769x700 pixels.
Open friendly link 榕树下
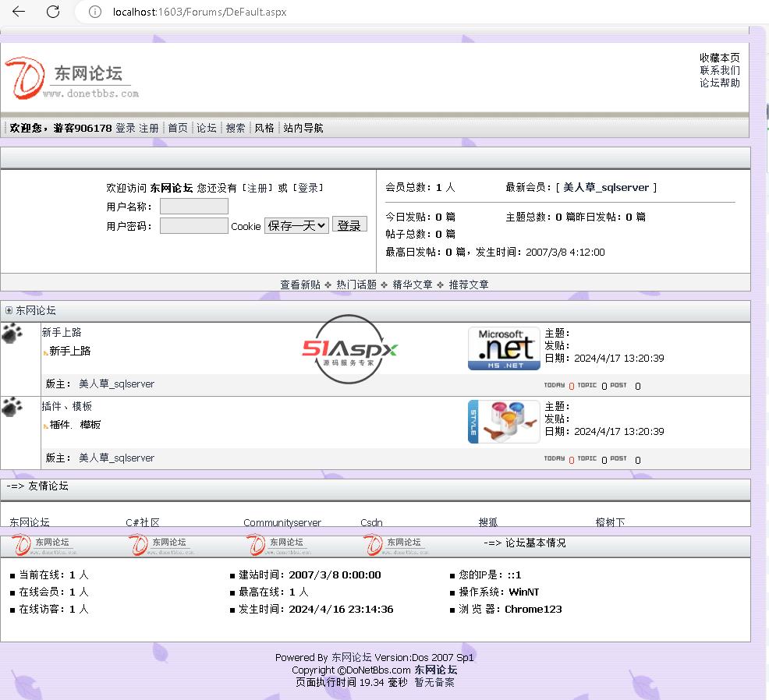(610, 522)
